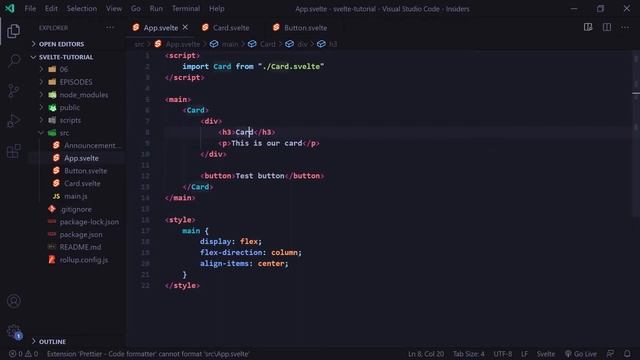Open the Edit menu

coord(51,9)
